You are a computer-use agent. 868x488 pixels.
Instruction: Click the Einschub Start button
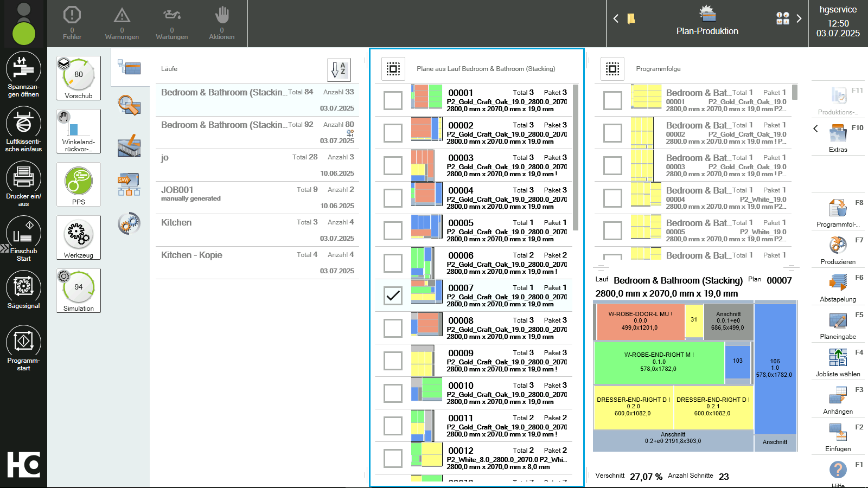coord(23,239)
